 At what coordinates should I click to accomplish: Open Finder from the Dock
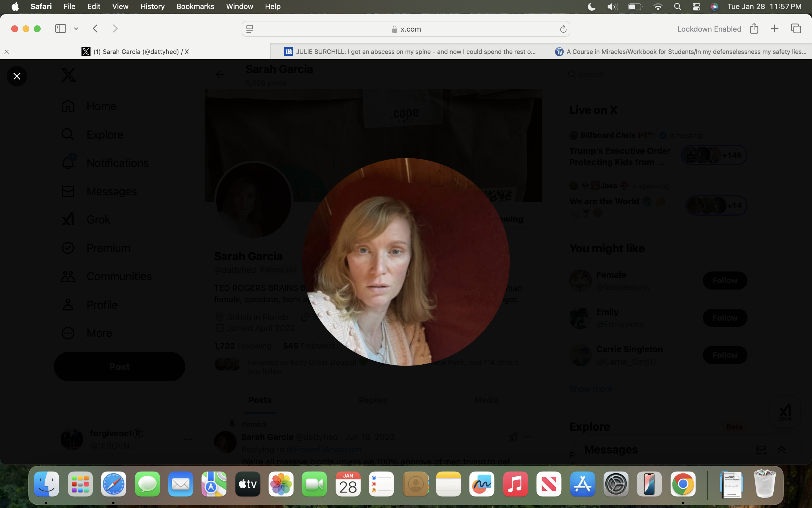coord(47,484)
